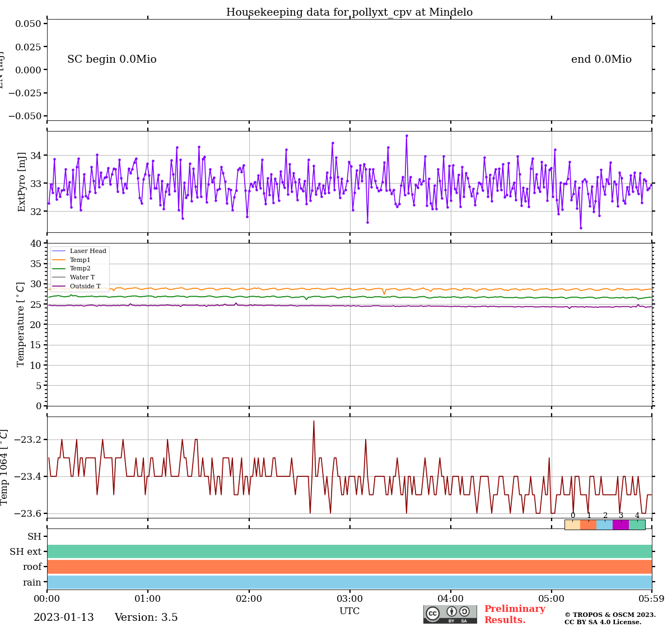The image size is (672, 627).
Task: Click the ExtPyro [mJ] axis label
Action: [22, 182]
